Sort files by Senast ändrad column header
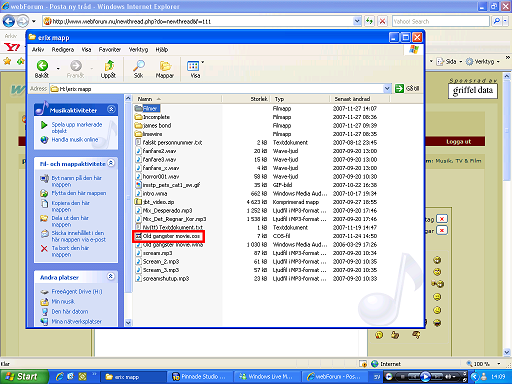 pyautogui.click(x=359, y=99)
